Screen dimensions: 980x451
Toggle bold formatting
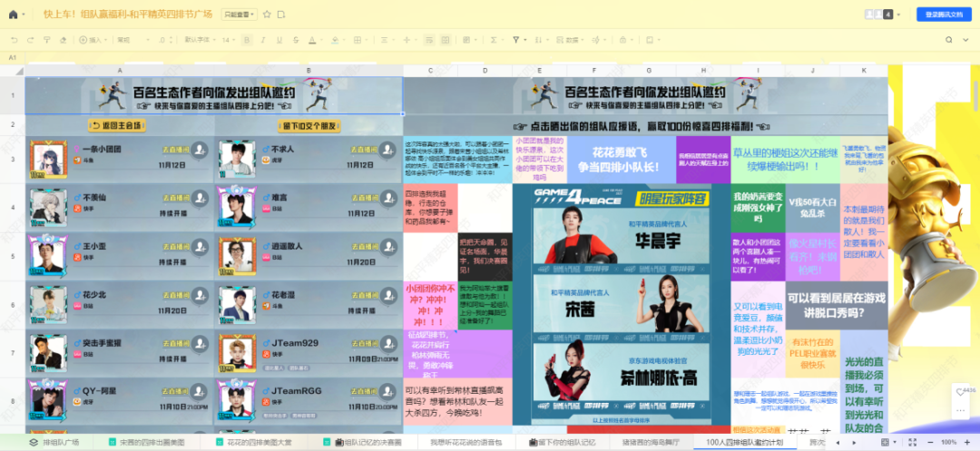[247, 40]
